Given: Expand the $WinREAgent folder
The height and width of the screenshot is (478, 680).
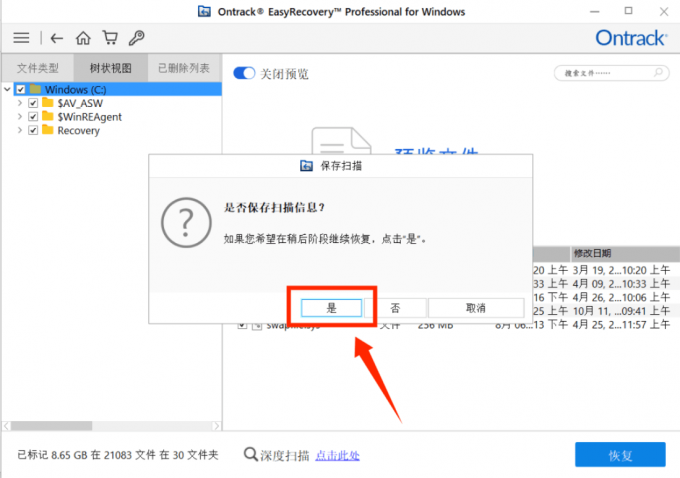Looking at the screenshot, I should tap(20, 117).
